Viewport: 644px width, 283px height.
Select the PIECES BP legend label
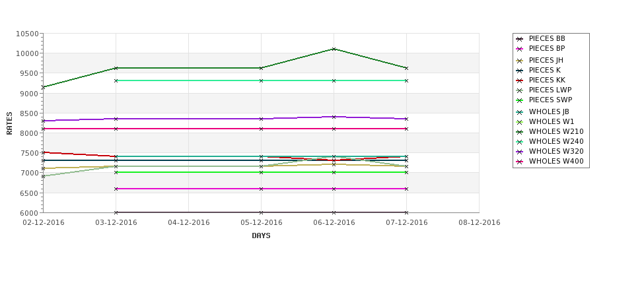tap(547, 49)
